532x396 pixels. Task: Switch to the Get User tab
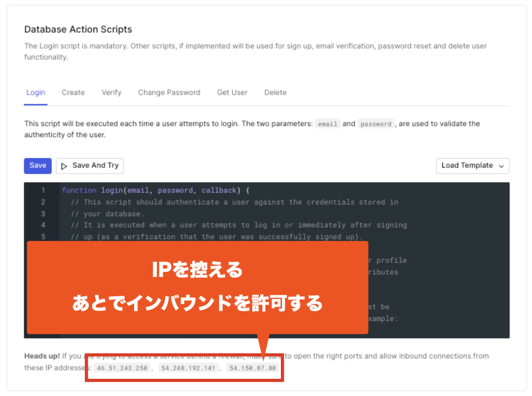coord(232,92)
